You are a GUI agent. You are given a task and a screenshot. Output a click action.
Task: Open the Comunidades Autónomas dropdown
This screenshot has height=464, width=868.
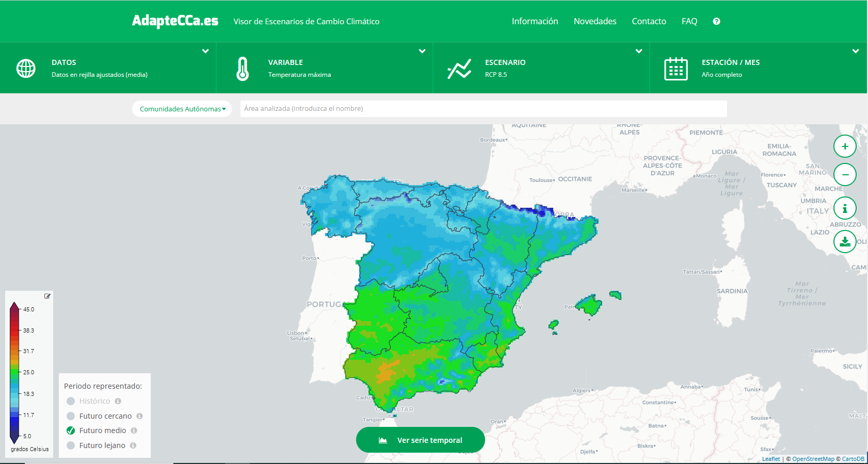pos(182,109)
